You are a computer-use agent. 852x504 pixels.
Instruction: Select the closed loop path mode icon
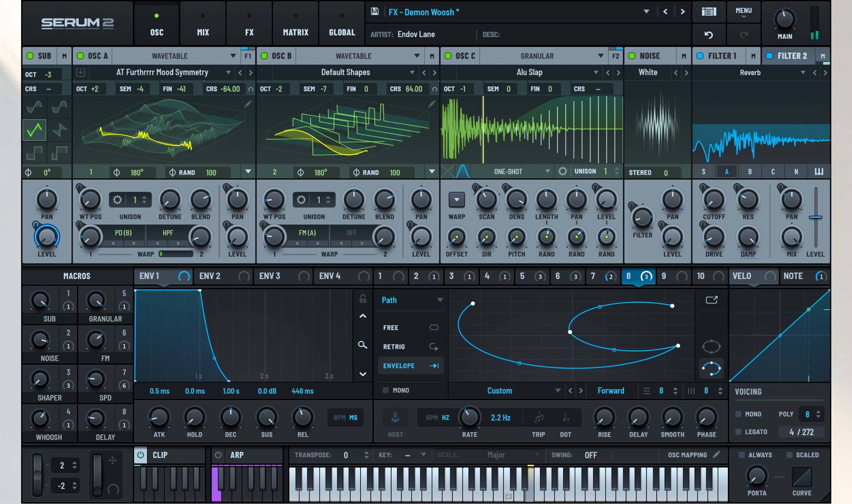coord(711,347)
